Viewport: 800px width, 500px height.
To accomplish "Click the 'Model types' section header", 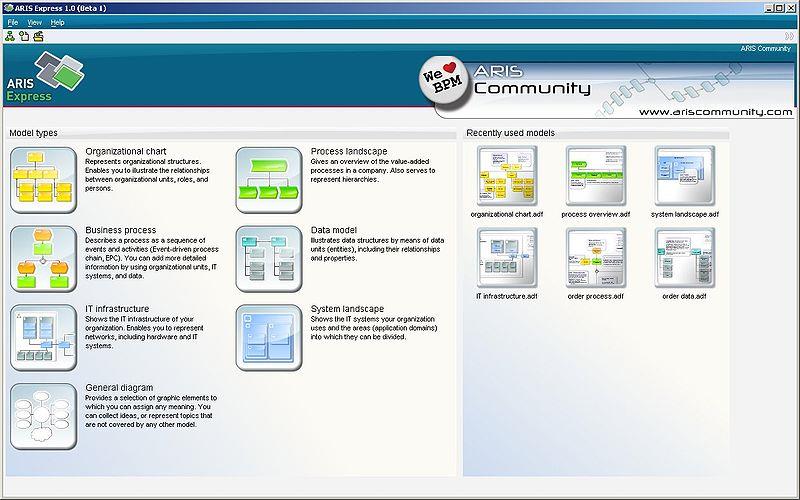I will pyautogui.click(x=33, y=133).
